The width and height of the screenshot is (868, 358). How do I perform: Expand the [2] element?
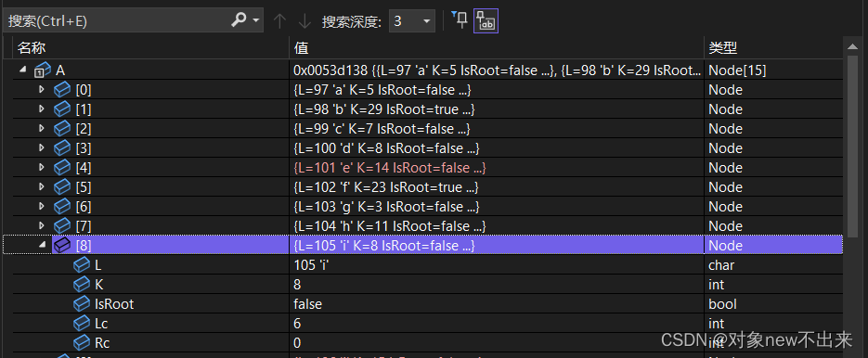coord(41,128)
